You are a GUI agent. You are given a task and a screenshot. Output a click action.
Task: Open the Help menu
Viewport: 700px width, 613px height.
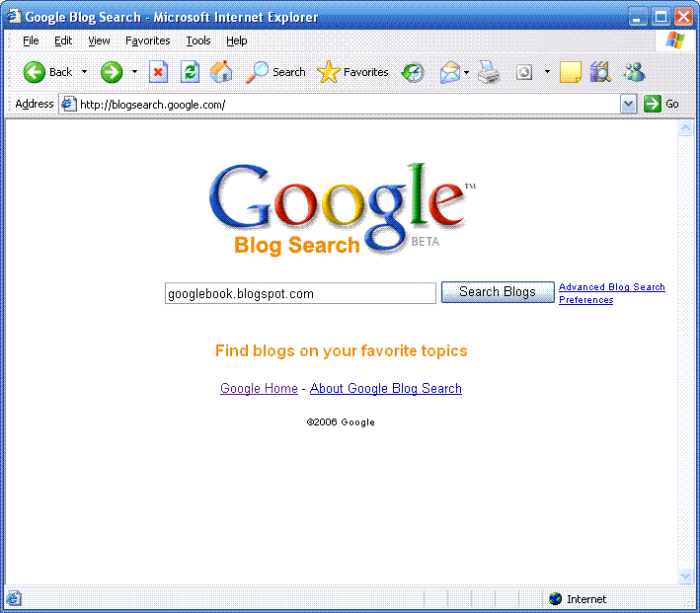237,40
